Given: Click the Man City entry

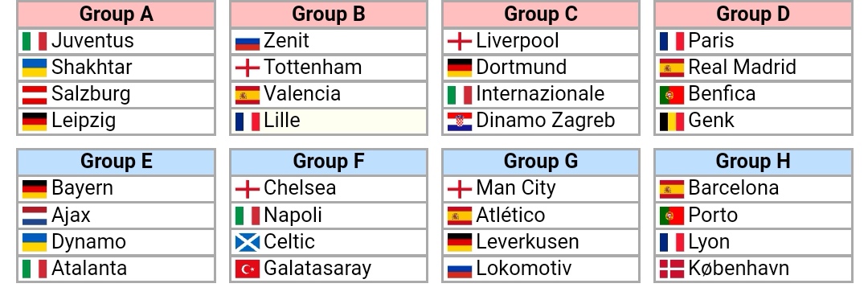Looking at the screenshot, I should [515, 188].
